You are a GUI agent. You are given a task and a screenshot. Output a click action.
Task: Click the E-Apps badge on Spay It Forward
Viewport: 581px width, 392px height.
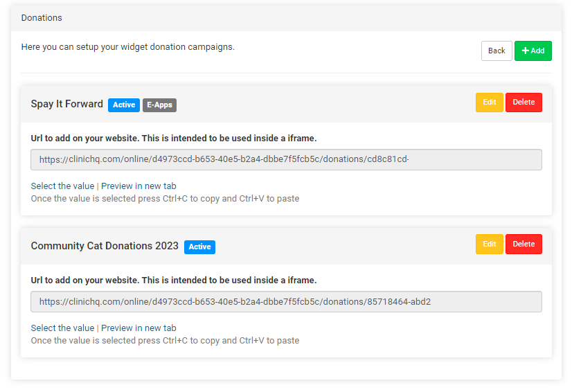pyautogui.click(x=159, y=105)
